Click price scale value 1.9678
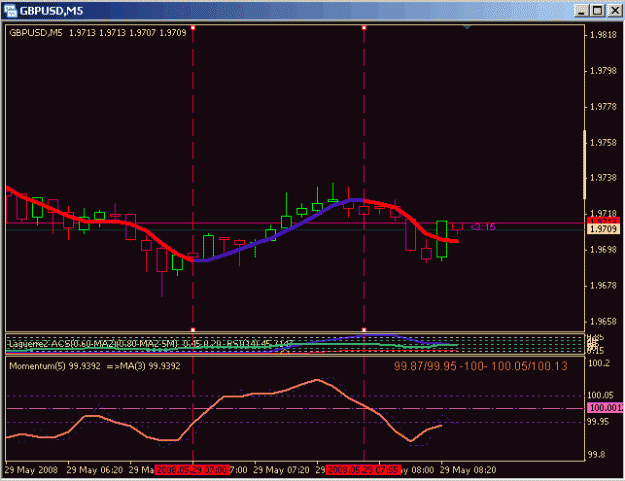Screen dimensions: 625x481 (603, 286)
